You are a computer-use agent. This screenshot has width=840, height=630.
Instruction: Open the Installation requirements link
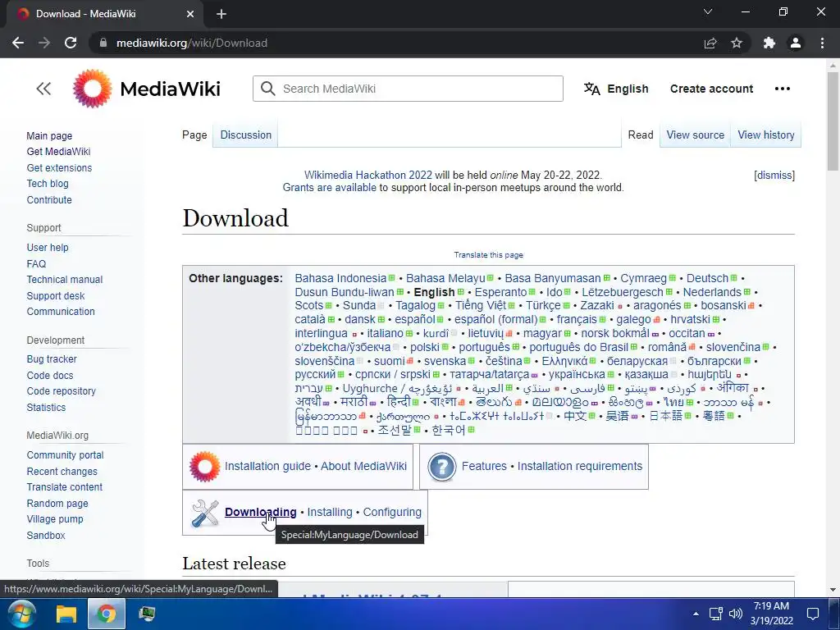point(580,466)
